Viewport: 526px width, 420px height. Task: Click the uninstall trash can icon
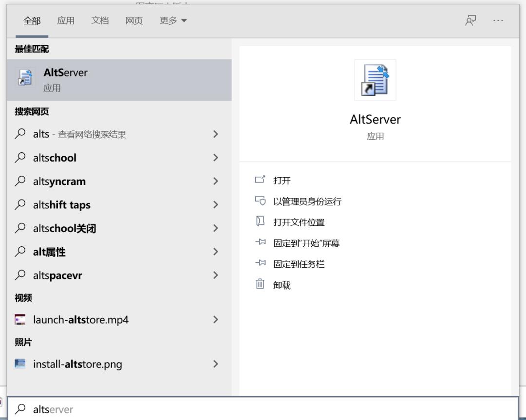click(x=261, y=285)
